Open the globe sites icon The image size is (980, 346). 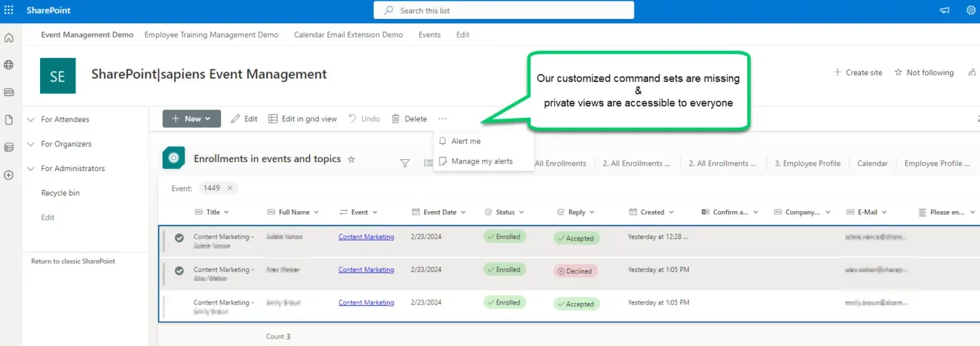click(x=9, y=65)
